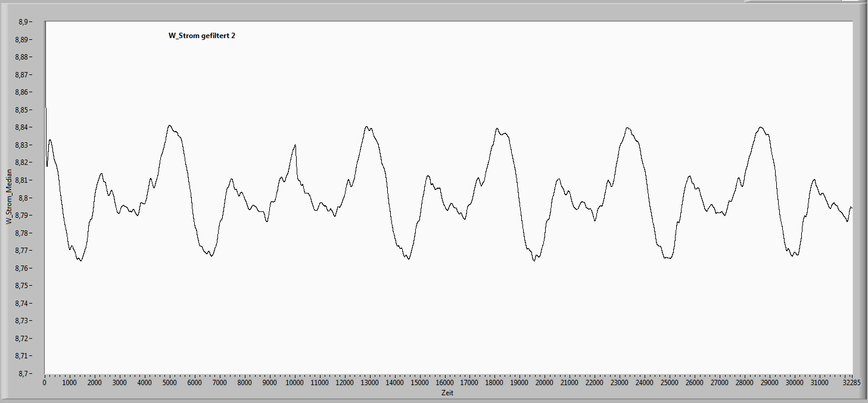Click X-axis tick label 28000
868x403 pixels.
pyautogui.click(x=745, y=383)
